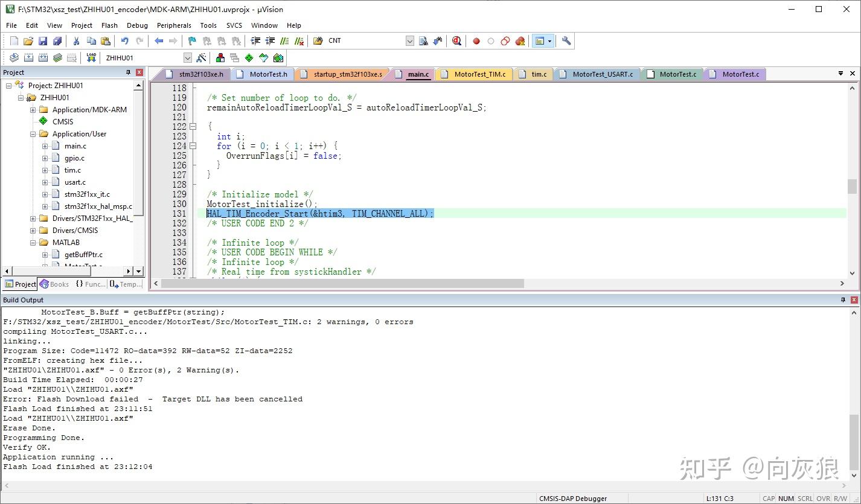Open the ZHIHU01 target selection dropdown

(x=187, y=58)
